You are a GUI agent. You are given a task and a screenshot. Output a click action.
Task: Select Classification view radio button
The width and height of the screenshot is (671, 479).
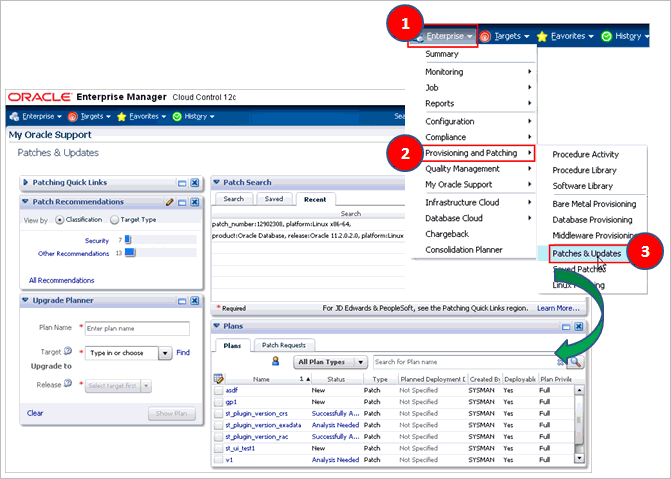point(60,220)
